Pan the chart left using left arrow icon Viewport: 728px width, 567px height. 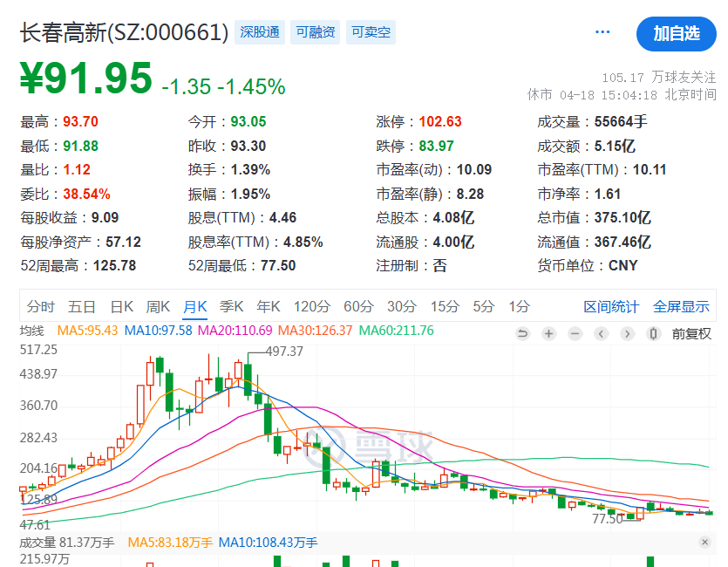pyautogui.click(x=600, y=334)
